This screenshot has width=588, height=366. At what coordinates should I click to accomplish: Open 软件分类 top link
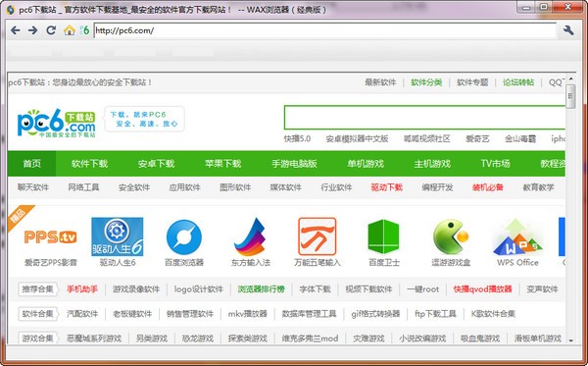(426, 82)
